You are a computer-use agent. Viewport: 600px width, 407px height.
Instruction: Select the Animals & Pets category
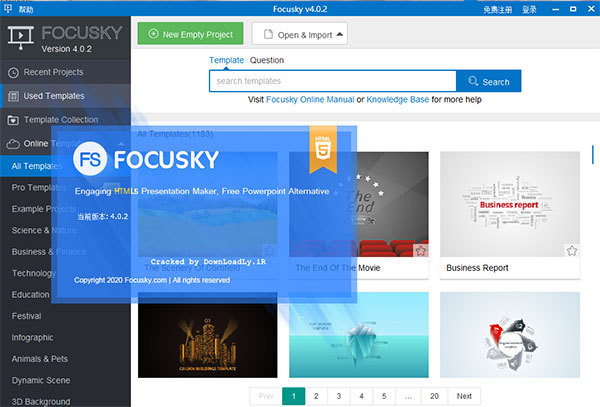pos(65,359)
